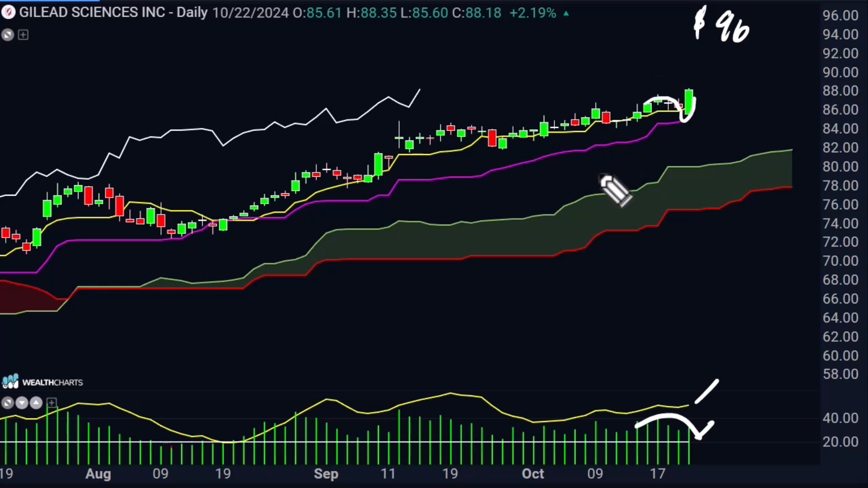Viewport: 868px width, 488px height.
Task: Click the 96.00 price axis label
Action: 840,15
